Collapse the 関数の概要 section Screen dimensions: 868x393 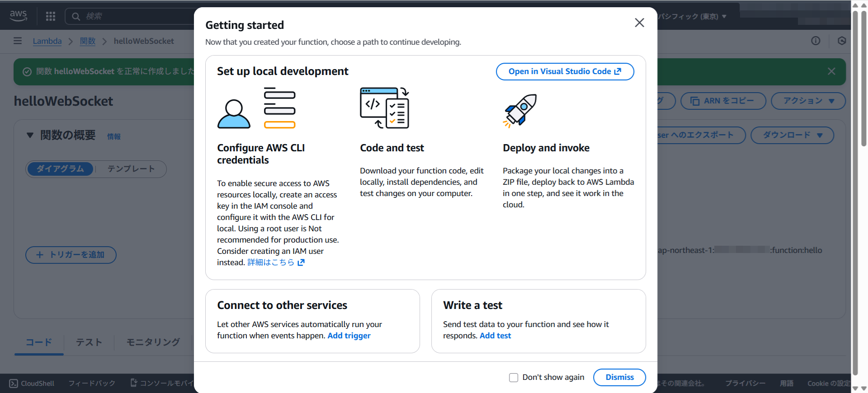tap(30, 135)
